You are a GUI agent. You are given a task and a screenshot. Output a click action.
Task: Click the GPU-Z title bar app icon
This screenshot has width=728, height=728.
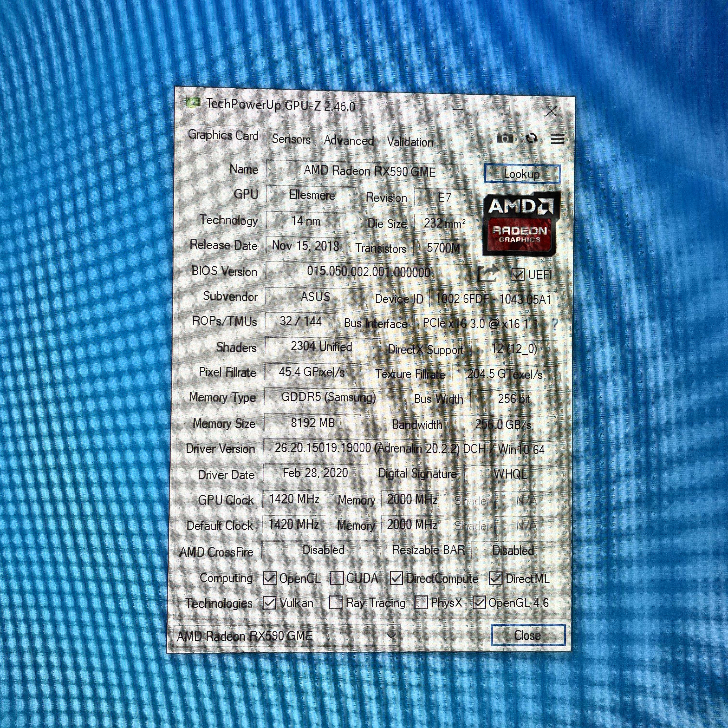(193, 103)
